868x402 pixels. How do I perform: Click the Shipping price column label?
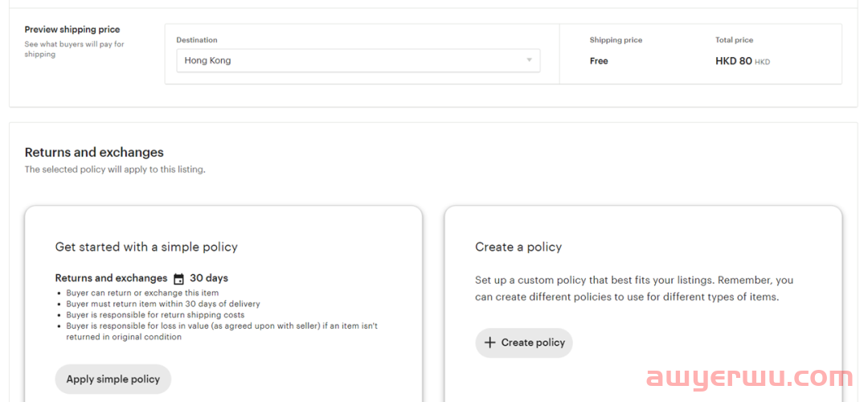click(x=616, y=40)
